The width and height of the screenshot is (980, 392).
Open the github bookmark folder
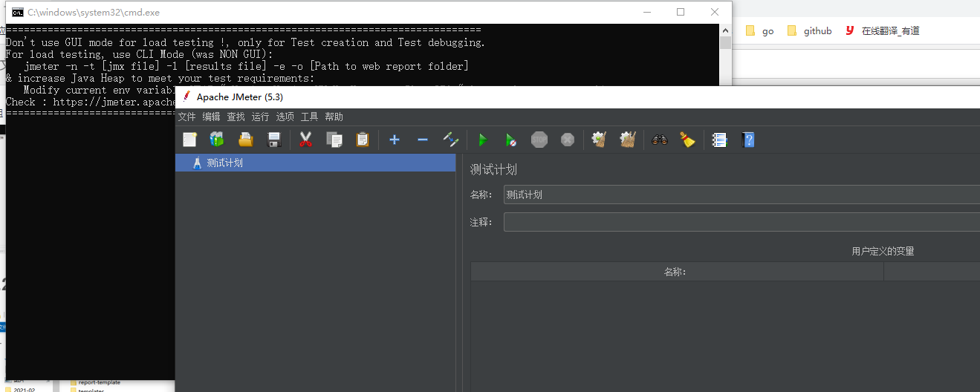809,31
